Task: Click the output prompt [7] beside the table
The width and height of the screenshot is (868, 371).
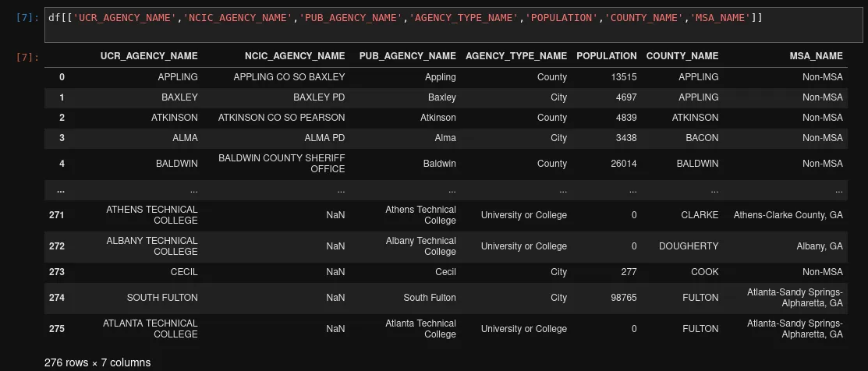Action: tap(27, 57)
